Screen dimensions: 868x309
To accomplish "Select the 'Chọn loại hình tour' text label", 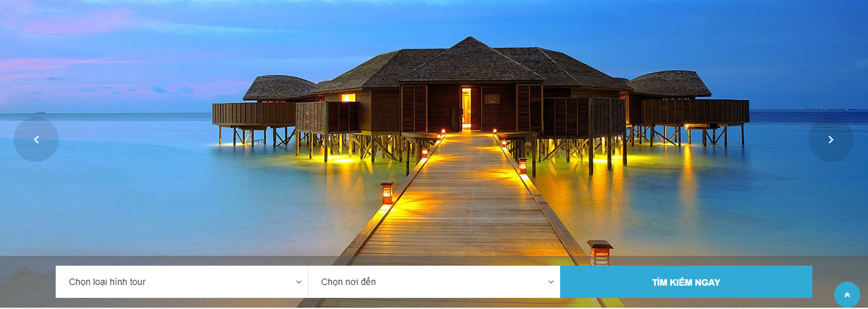I will click(107, 282).
